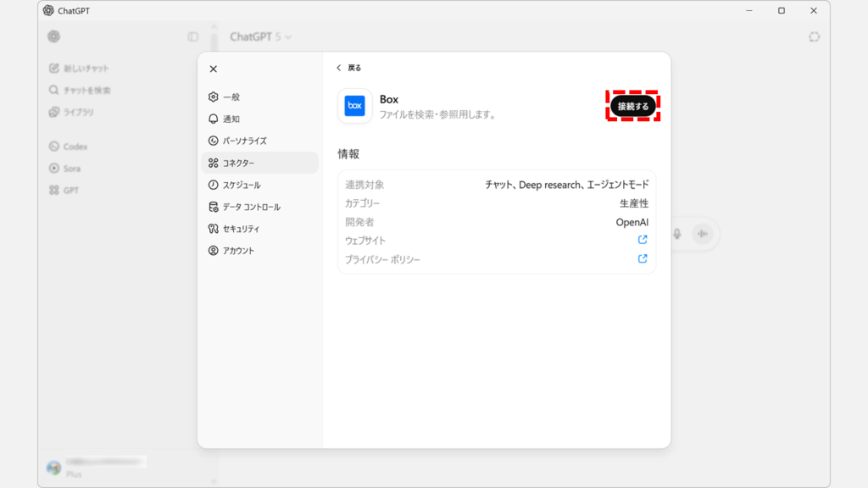Click the gear icon beside 一般

tap(213, 97)
